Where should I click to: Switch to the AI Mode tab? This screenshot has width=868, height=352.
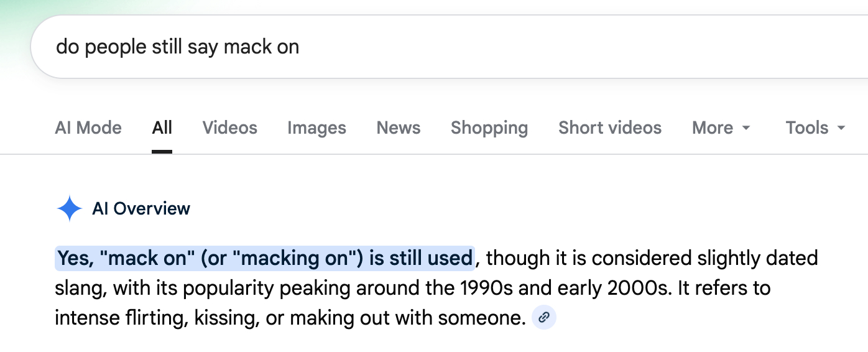coord(88,128)
